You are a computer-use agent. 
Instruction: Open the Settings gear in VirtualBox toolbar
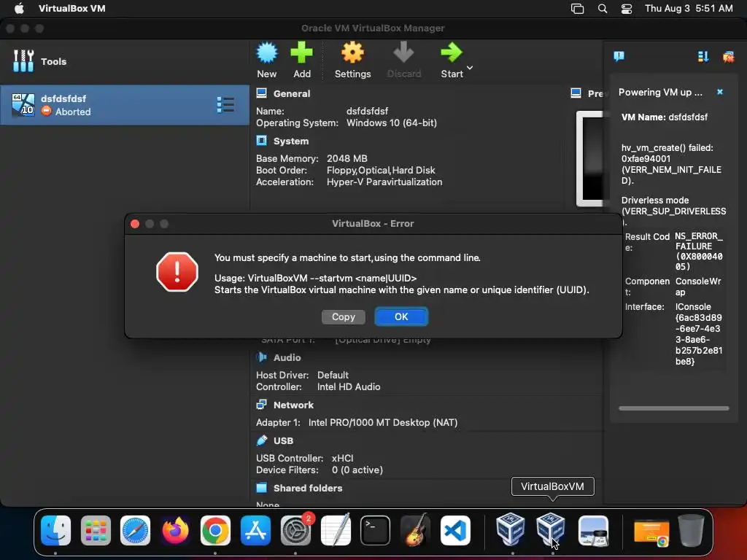[x=352, y=60]
